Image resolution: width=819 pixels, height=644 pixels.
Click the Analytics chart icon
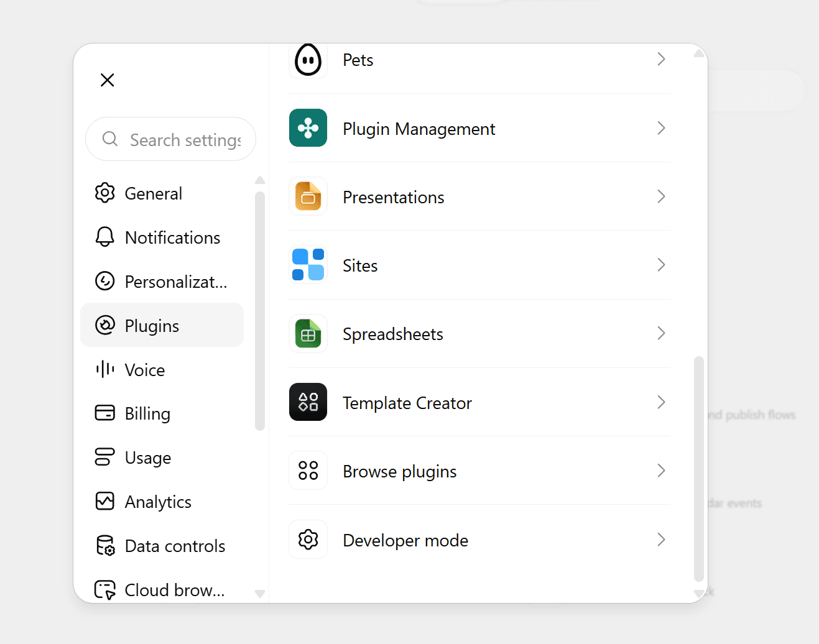(x=105, y=501)
